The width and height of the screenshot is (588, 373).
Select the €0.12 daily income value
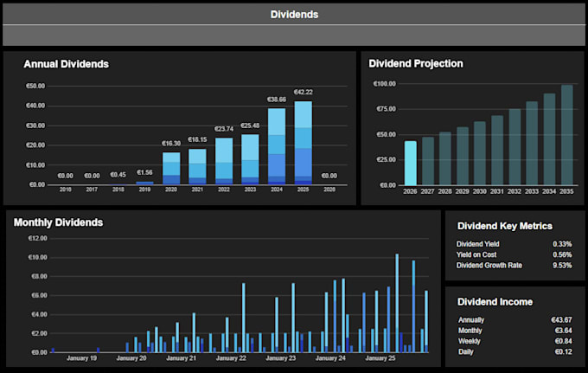click(563, 352)
